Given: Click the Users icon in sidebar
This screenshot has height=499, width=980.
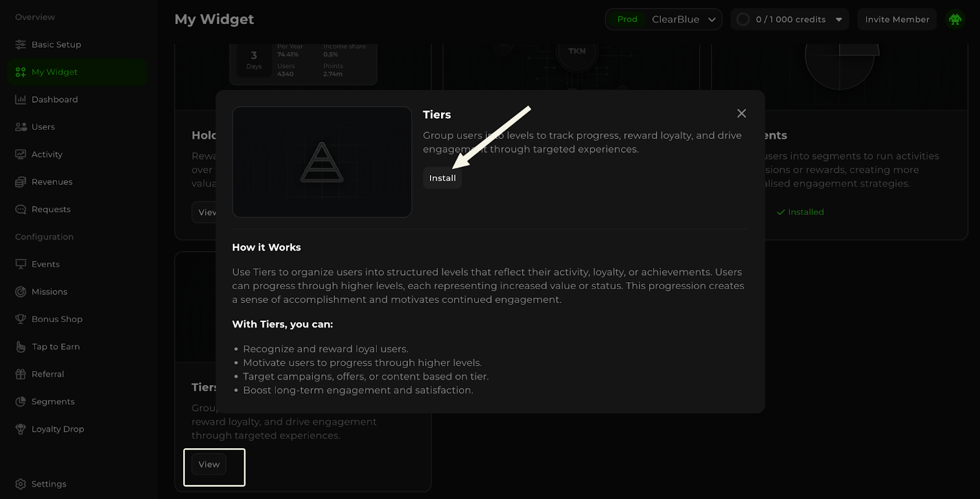Looking at the screenshot, I should (x=20, y=127).
